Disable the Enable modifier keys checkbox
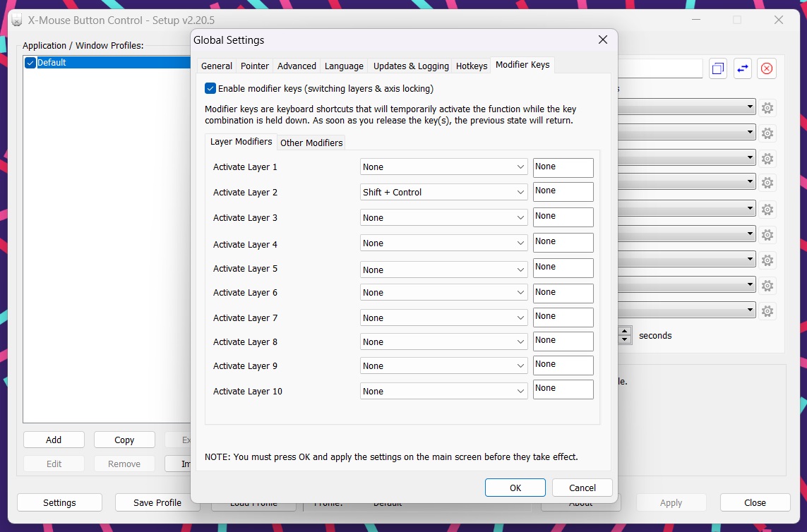The width and height of the screenshot is (807, 532). [210, 89]
